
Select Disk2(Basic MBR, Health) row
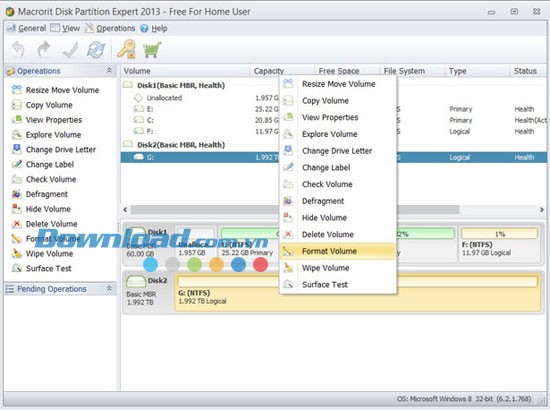click(181, 144)
